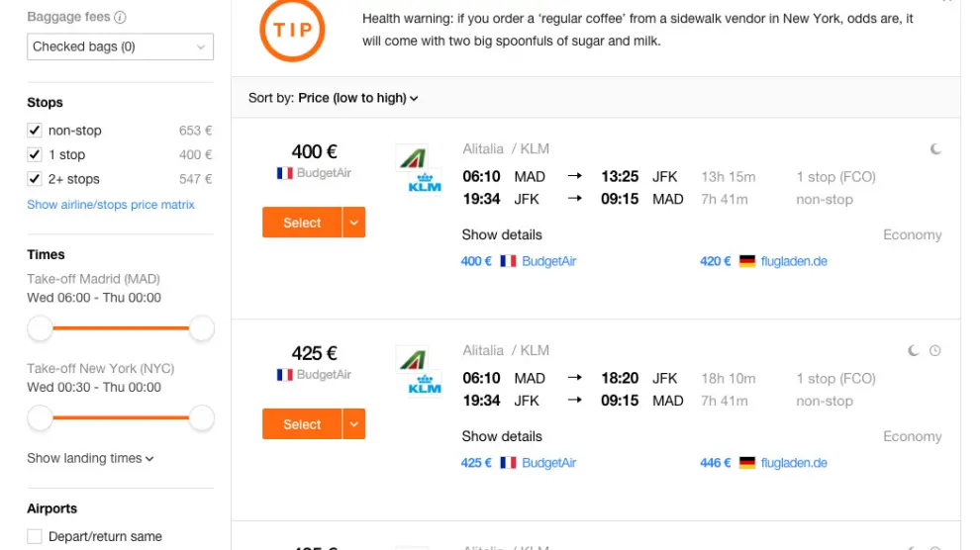Click the German flag next to 420 € offer
The image size is (980, 550).
point(746,262)
